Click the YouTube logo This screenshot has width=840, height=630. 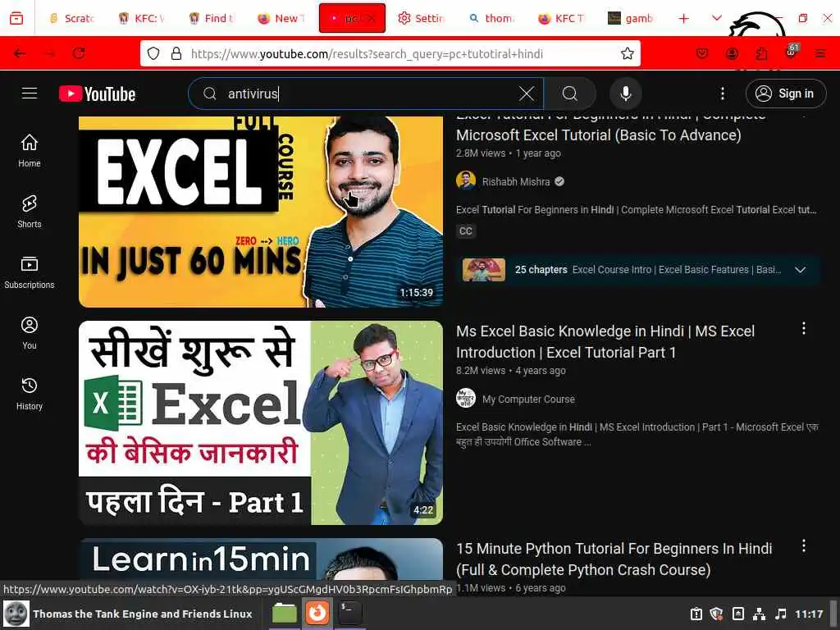[x=97, y=94]
